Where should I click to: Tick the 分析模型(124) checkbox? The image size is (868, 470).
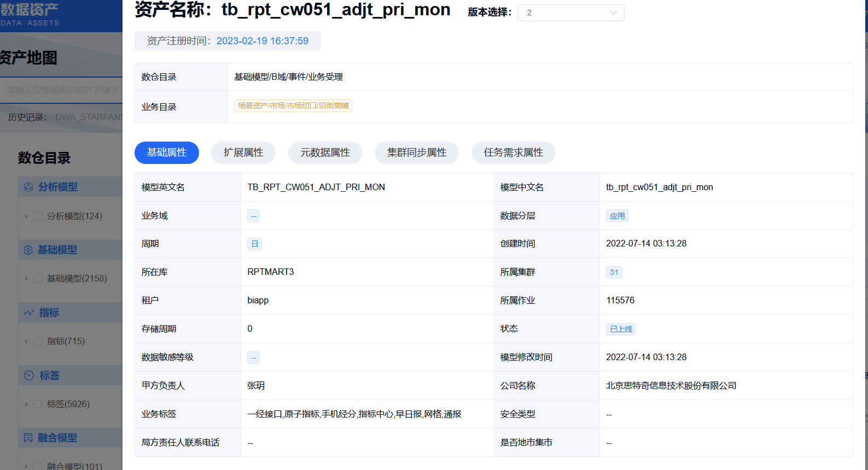[38, 216]
